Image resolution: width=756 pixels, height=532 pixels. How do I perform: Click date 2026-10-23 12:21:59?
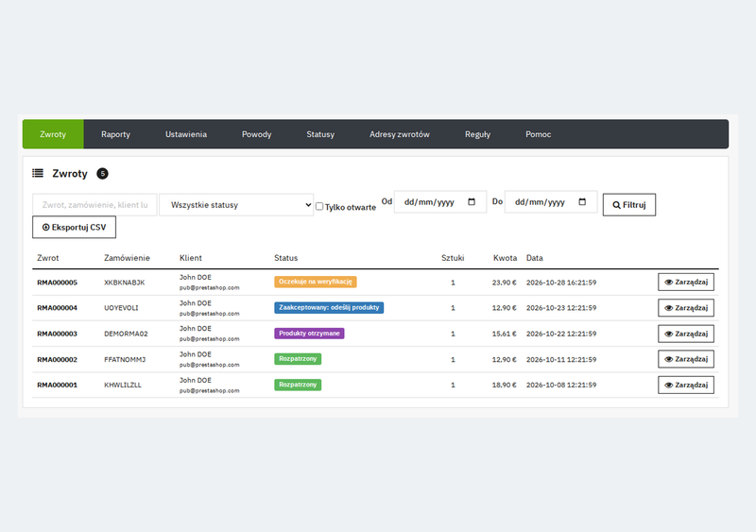click(561, 308)
